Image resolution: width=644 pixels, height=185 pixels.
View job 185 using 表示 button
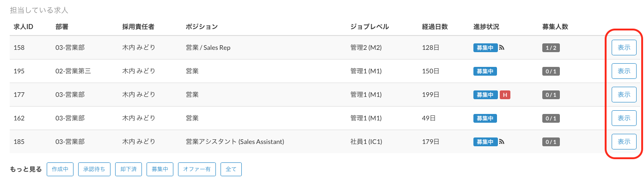(624, 142)
